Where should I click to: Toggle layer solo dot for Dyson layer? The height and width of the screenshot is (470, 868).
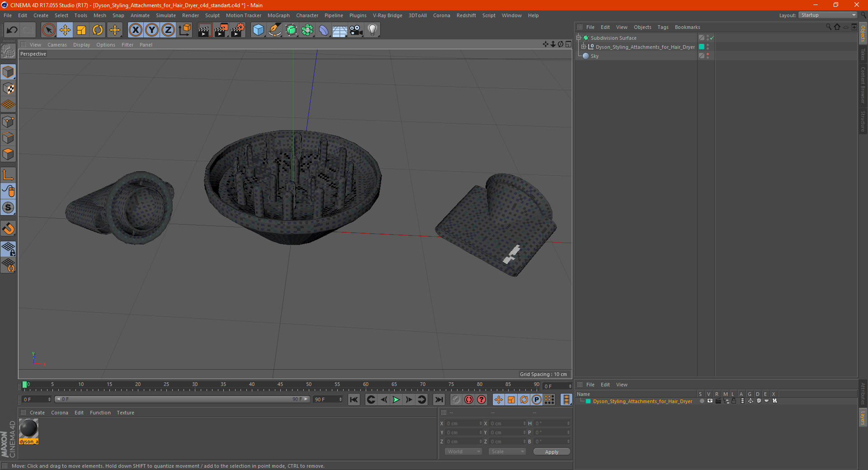(702, 401)
